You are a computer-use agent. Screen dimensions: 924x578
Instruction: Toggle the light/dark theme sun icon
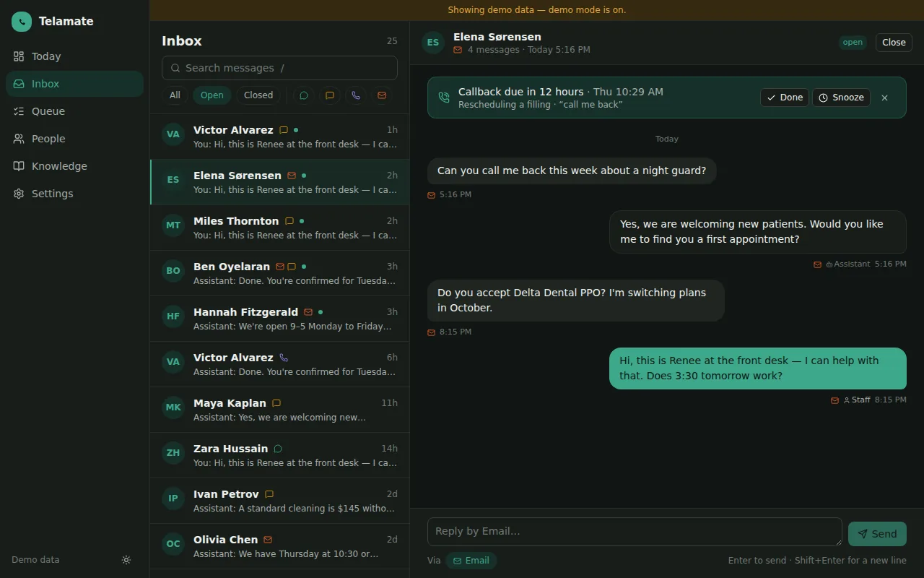pyautogui.click(x=126, y=560)
